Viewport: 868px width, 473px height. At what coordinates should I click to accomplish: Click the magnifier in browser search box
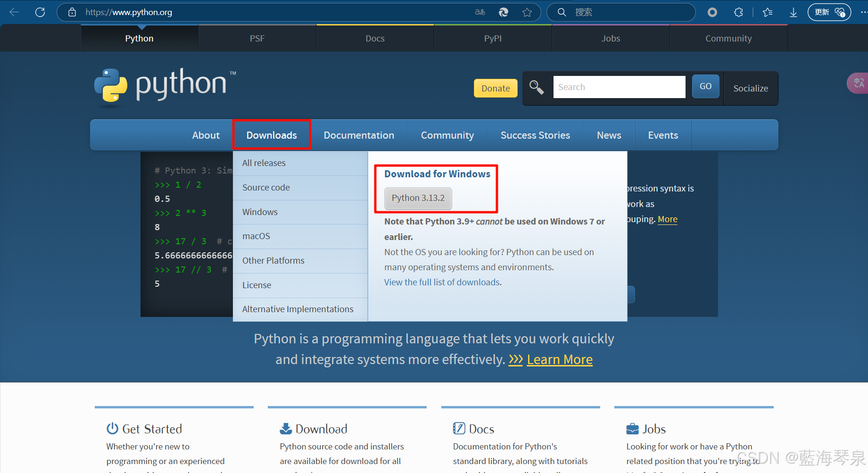tap(562, 12)
